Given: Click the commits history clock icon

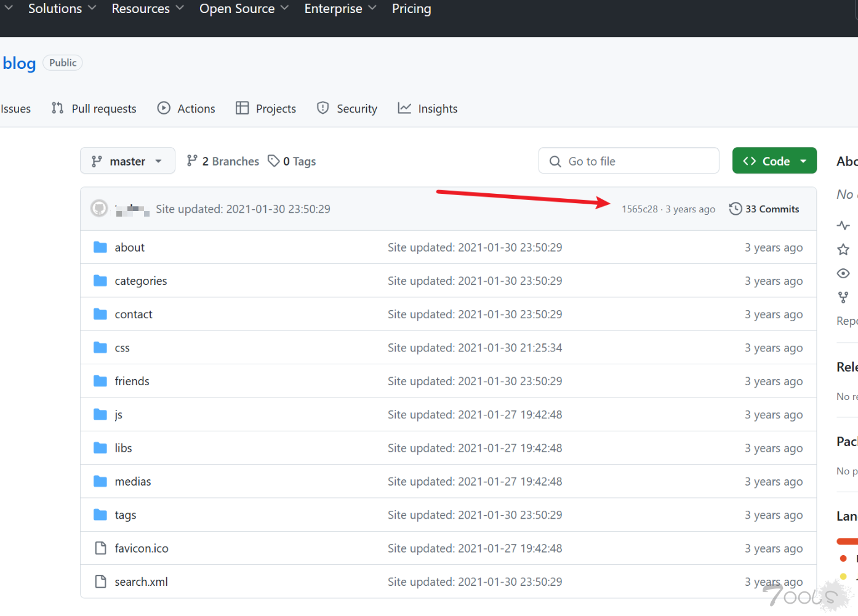Looking at the screenshot, I should coord(736,209).
